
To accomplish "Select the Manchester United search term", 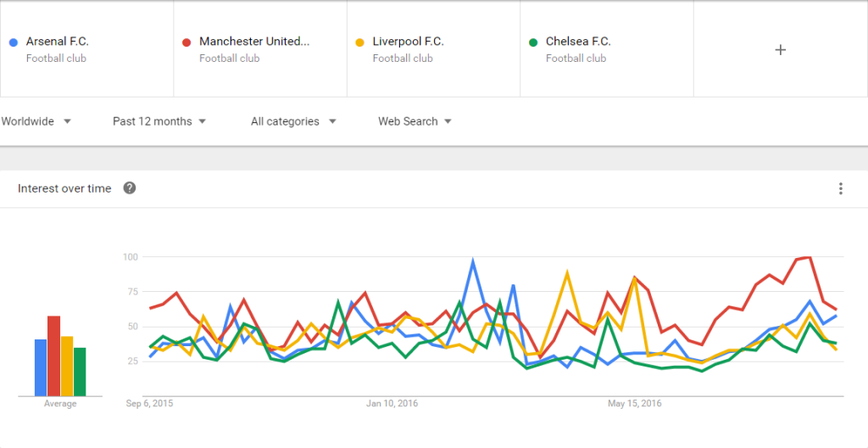I will point(254,42).
